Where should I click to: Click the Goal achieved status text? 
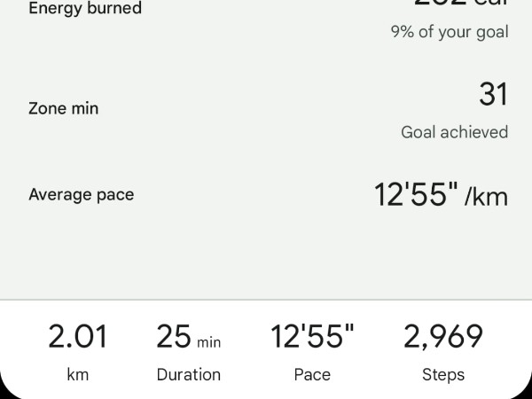pos(454,132)
